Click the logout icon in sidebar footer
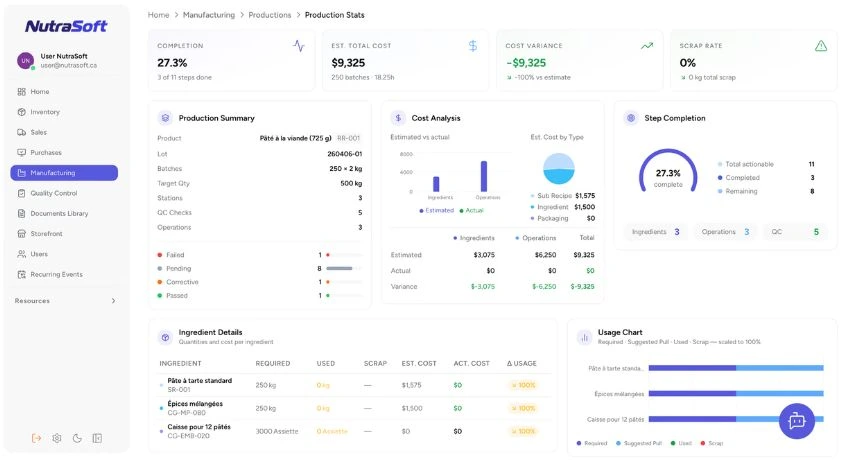Image resolution: width=847 pixels, height=460 pixels. (x=36, y=438)
